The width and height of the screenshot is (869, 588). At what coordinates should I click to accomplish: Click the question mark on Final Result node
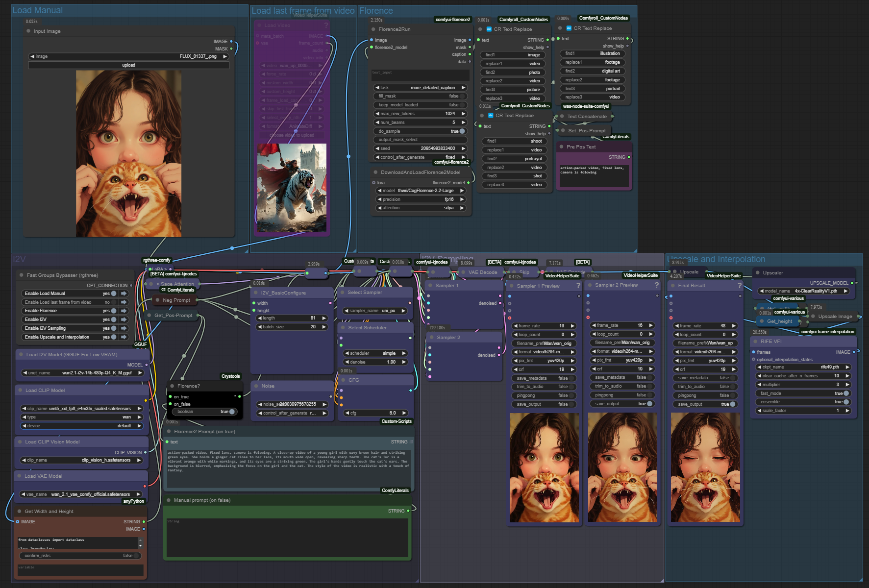(740, 285)
